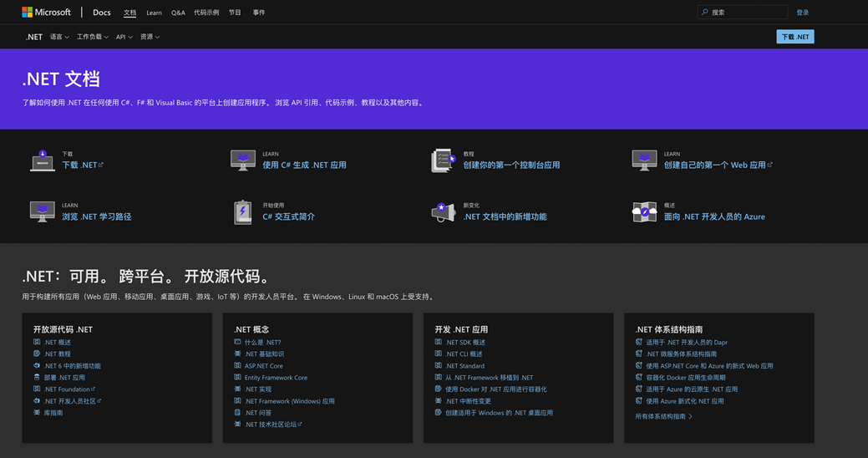Open the 下载 .NET card link
The height and width of the screenshot is (458, 868).
[x=83, y=165]
